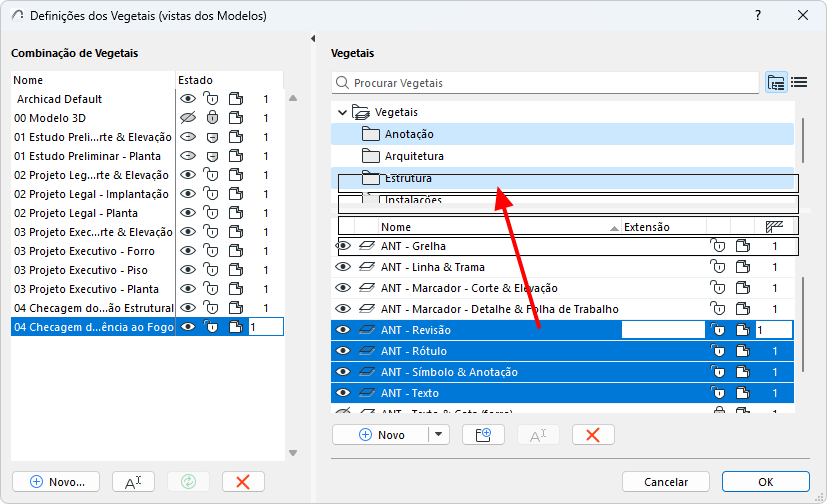Image resolution: width=827 pixels, height=504 pixels.
Task: Click the rename combination button
Action: tap(133, 482)
